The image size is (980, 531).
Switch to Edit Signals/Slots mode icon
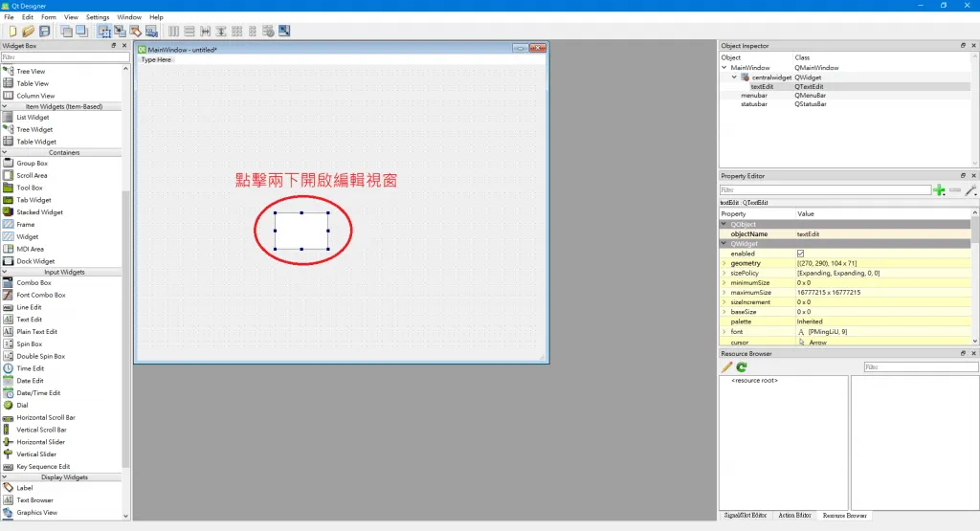pos(120,31)
